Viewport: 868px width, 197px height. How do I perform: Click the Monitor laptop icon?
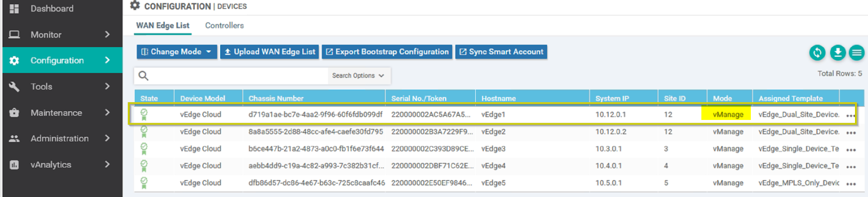15,35
